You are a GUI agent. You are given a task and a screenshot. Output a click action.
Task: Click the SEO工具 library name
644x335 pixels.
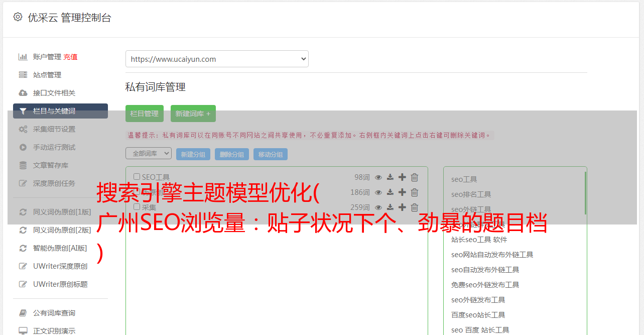point(156,177)
